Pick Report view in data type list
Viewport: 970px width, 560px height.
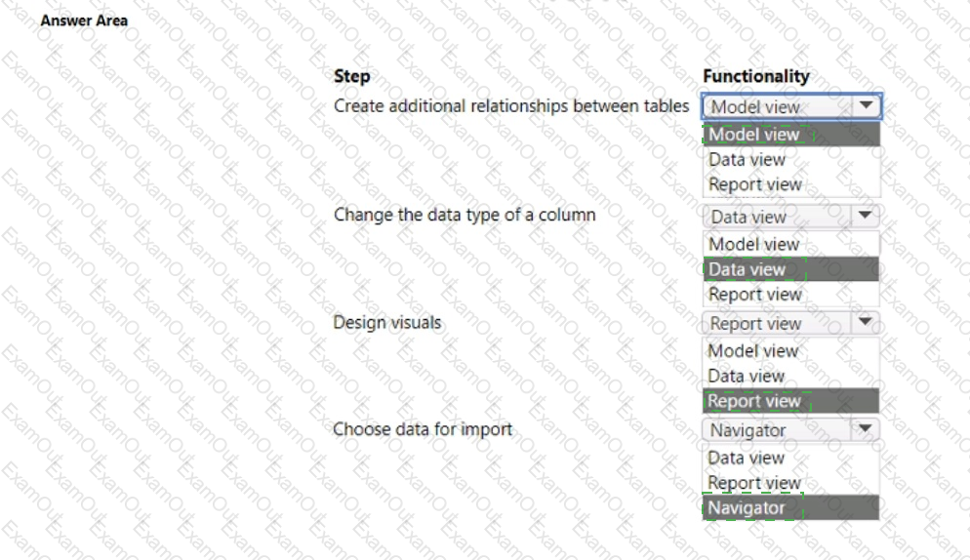[x=790, y=295]
